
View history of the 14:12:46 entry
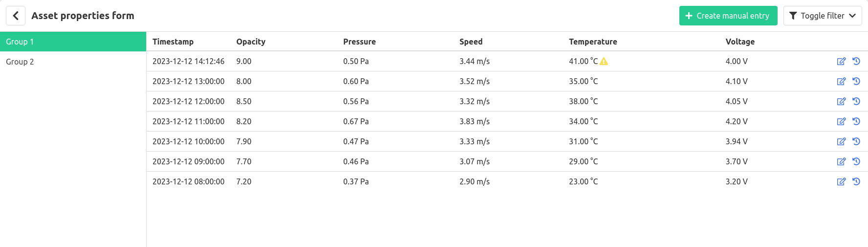point(856,61)
